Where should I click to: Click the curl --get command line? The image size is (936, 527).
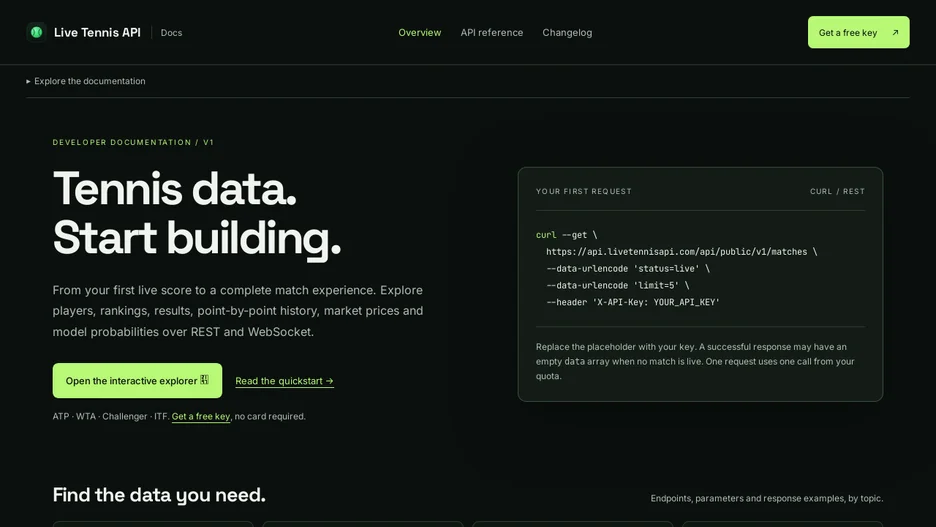[x=566, y=235]
